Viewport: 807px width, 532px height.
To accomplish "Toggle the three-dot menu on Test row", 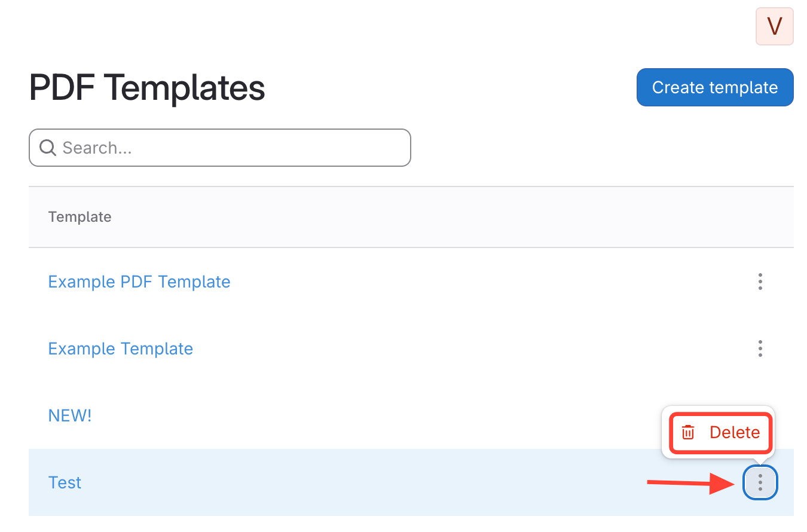I will pos(760,482).
